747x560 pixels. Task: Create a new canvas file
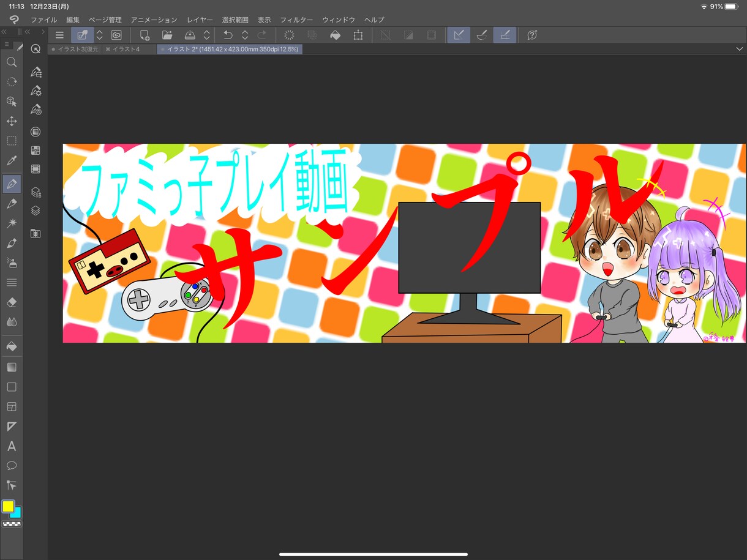(x=145, y=35)
